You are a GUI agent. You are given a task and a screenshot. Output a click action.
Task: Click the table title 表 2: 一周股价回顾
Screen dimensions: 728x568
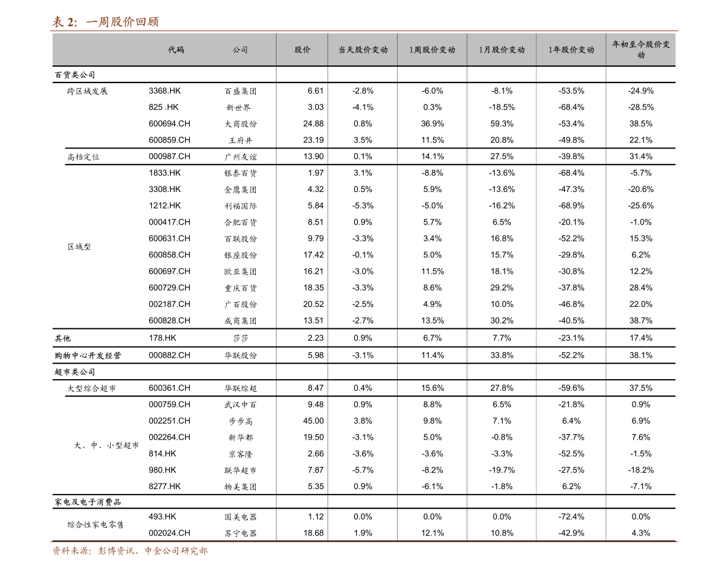pyautogui.click(x=105, y=22)
